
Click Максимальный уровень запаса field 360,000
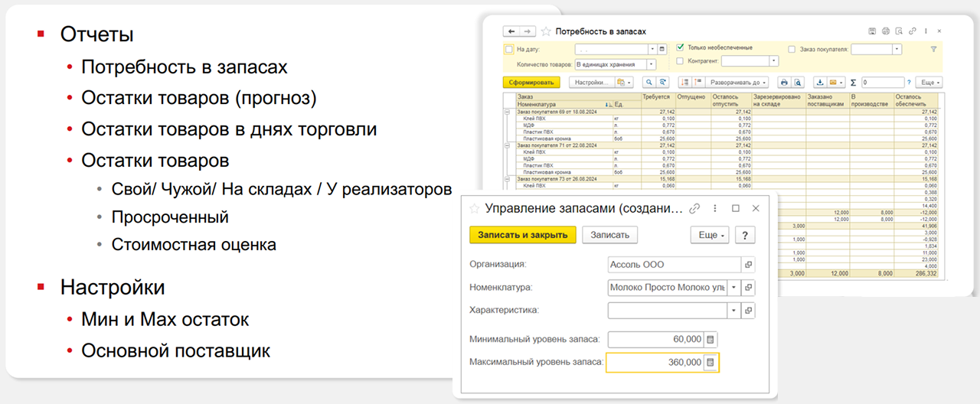tap(655, 362)
